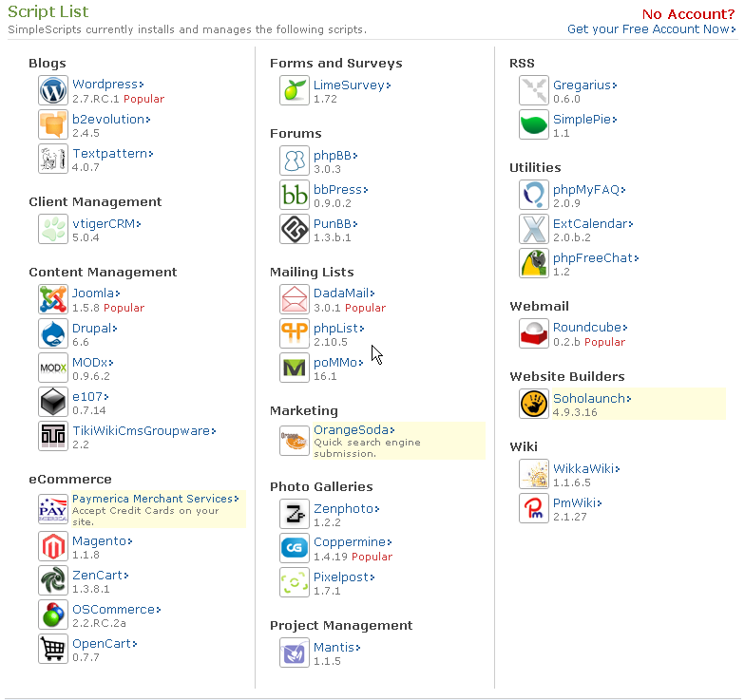Open the Coppermine gallery link
The width and height of the screenshot is (745, 700).
point(353,541)
